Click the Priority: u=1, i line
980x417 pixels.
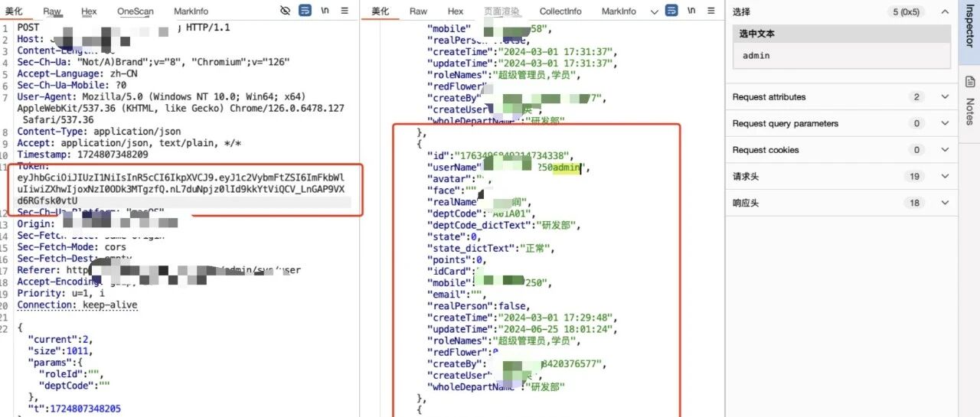[61, 293]
